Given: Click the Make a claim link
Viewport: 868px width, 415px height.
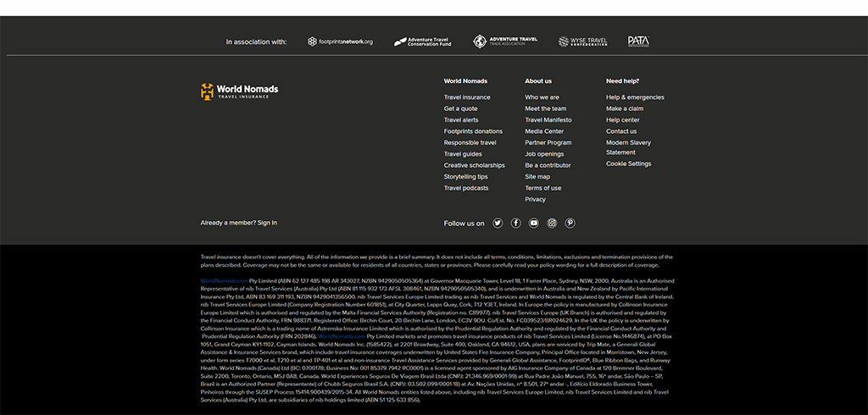Looking at the screenshot, I should coord(624,108).
